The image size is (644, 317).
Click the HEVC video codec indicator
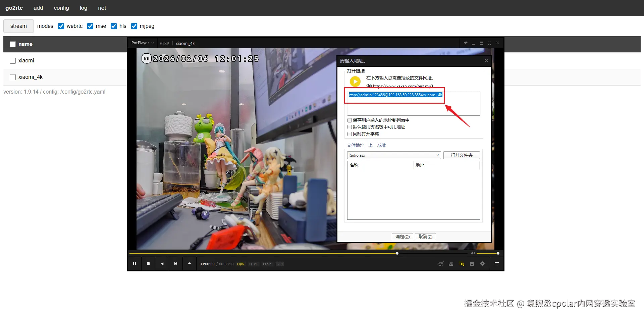coord(254,264)
